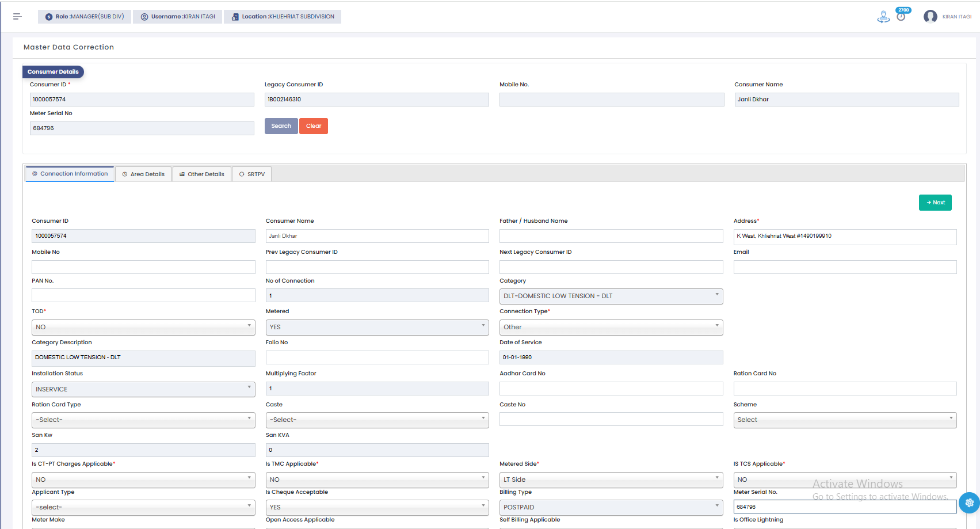Click the Ration Card No field
Viewport: 980px width, 529px height.
[845, 389]
